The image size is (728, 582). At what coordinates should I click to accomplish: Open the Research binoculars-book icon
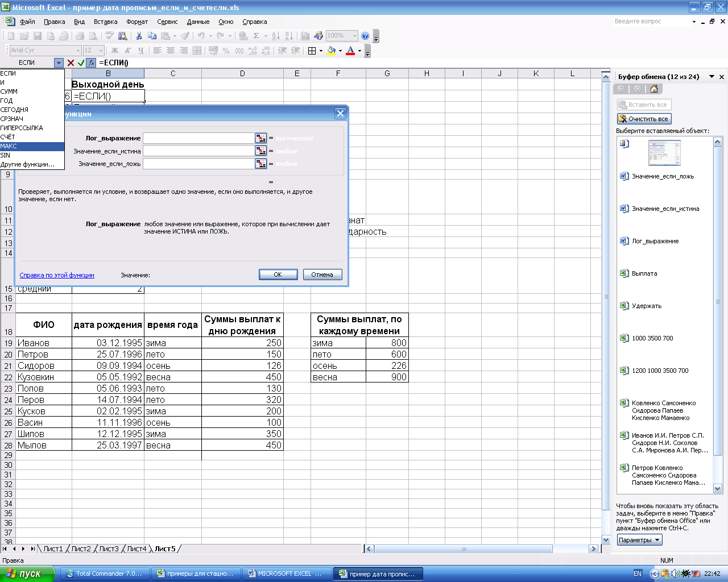122,36
